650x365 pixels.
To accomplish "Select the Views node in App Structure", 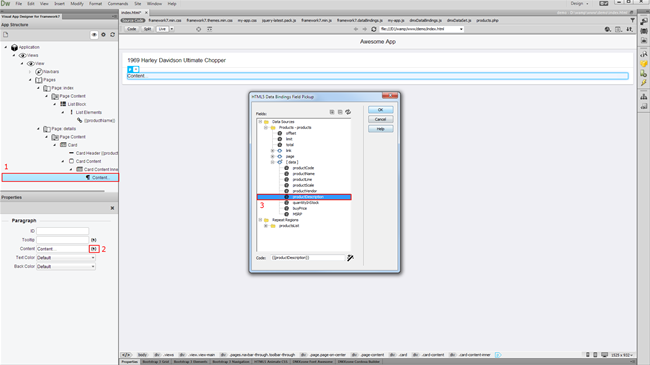I will click(32, 55).
